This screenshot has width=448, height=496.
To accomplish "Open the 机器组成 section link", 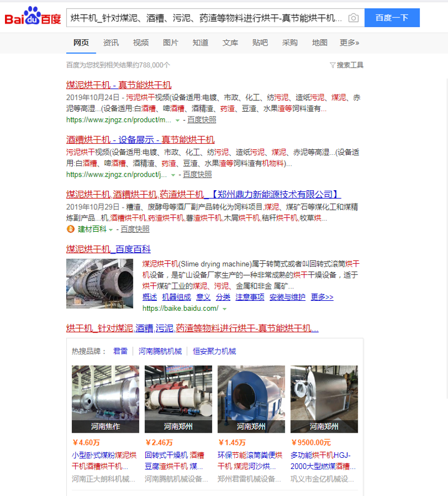I will point(177,297).
